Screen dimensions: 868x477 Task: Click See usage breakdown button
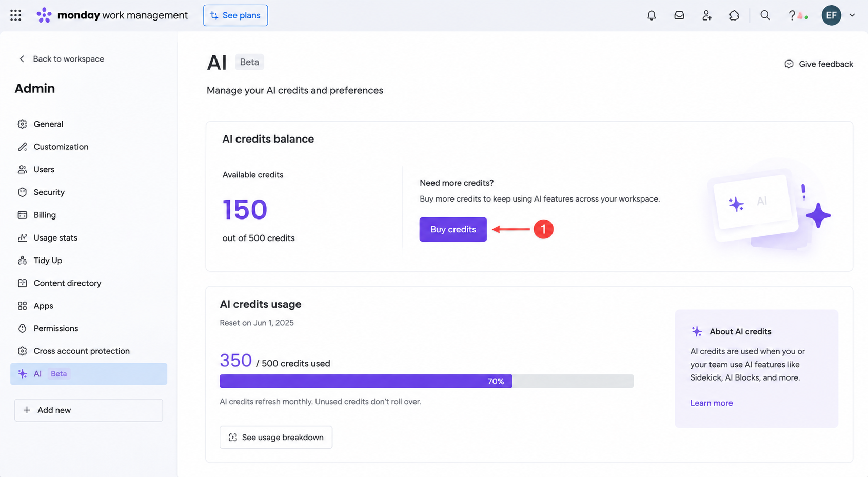[276, 438]
